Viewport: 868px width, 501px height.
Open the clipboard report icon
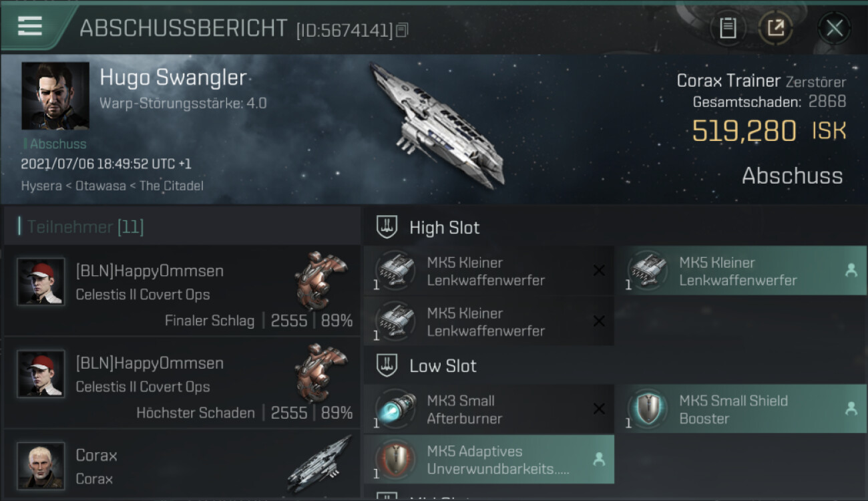pyautogui.click(x=728, y=28)
